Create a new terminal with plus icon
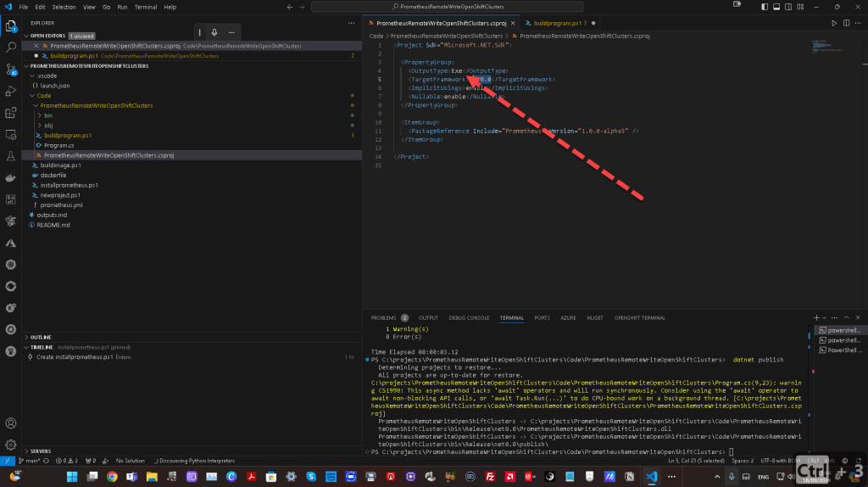This screenshot has height=487, width=868. click(816, 318)
